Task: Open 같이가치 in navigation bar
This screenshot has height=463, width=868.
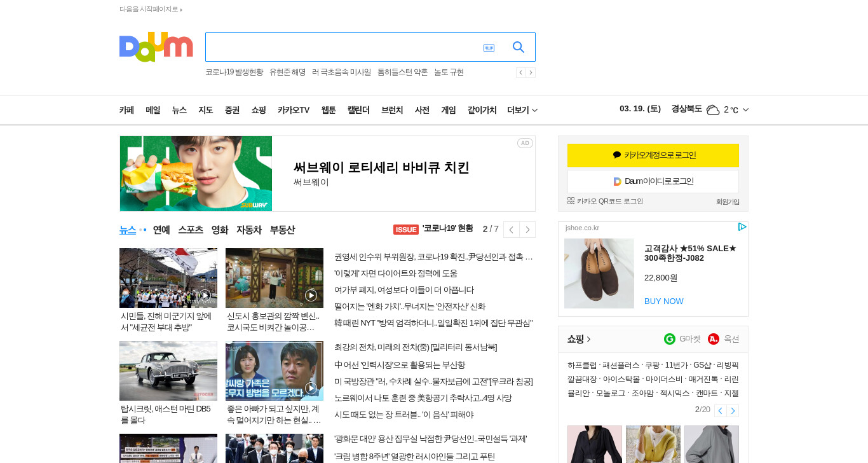Action: pyautogui.click(x=482, y=110)
